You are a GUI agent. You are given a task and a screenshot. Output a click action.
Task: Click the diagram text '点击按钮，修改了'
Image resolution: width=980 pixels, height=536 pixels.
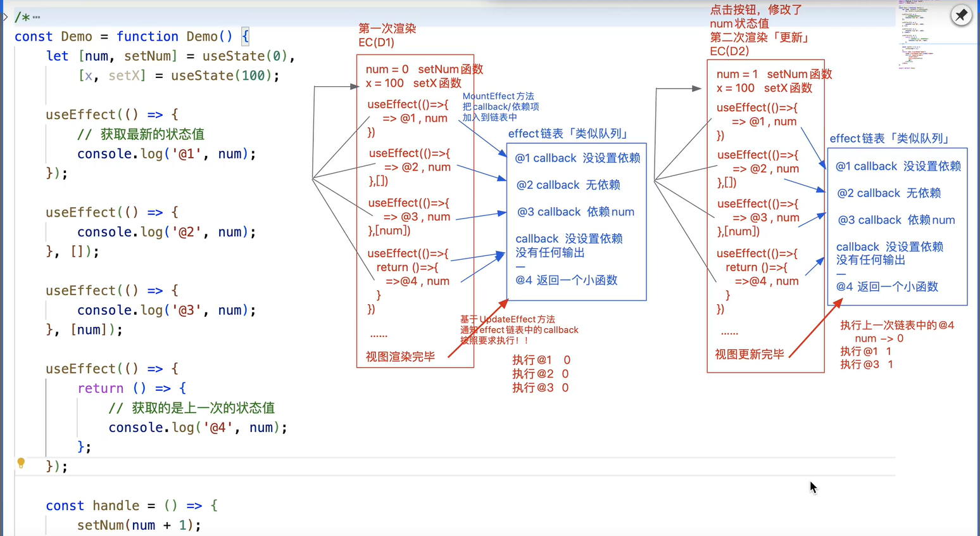pyautogui.click(x=756, y=10)
